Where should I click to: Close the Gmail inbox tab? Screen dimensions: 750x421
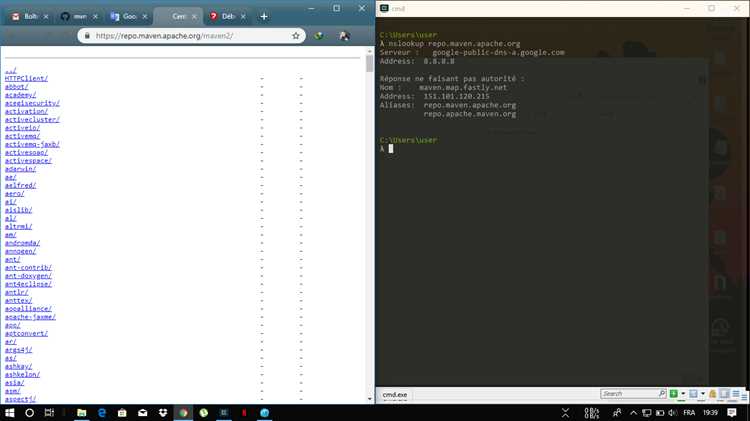pyautogui.click(x=46, y=16)
